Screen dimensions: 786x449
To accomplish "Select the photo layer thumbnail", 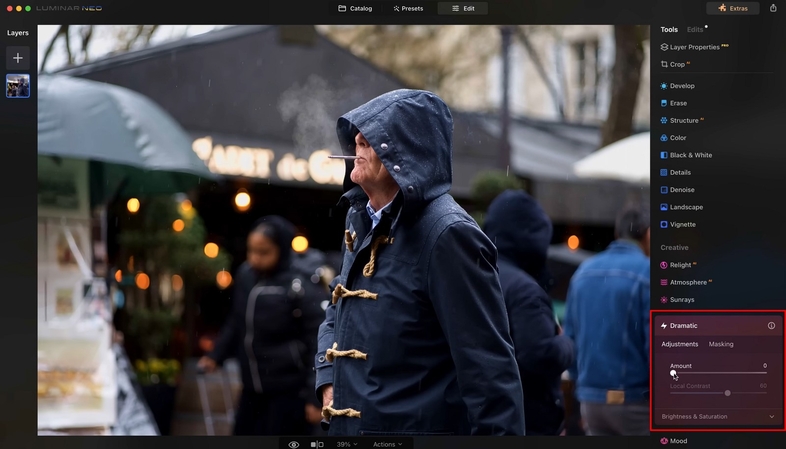I will 18,86.
